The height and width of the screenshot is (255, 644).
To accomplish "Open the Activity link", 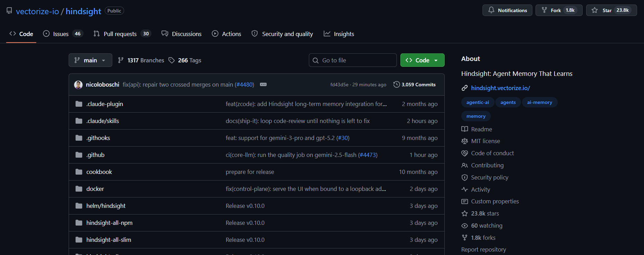I will [x=476, y=190].
